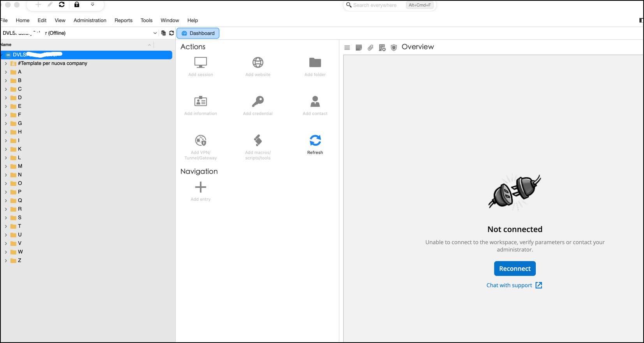Open the note icon in the Overview bar
This screenshot has width=644, height=343.
coord(359,48)
